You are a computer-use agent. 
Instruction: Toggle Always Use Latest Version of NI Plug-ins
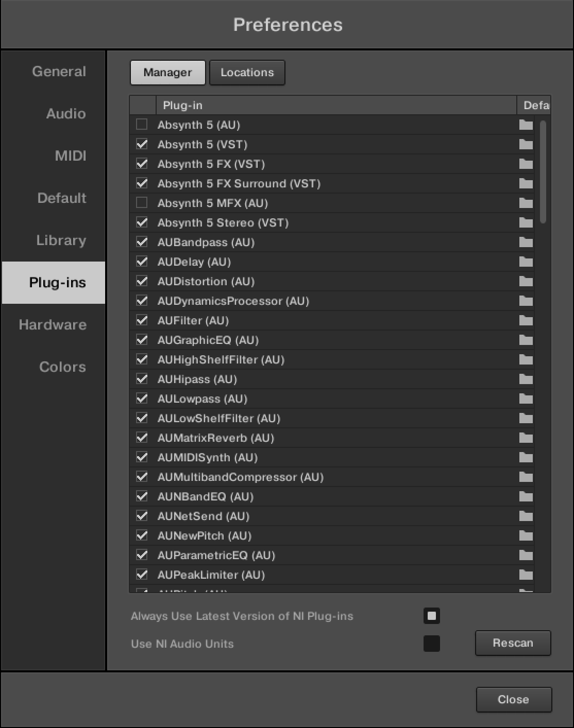[x=431, y=616]
